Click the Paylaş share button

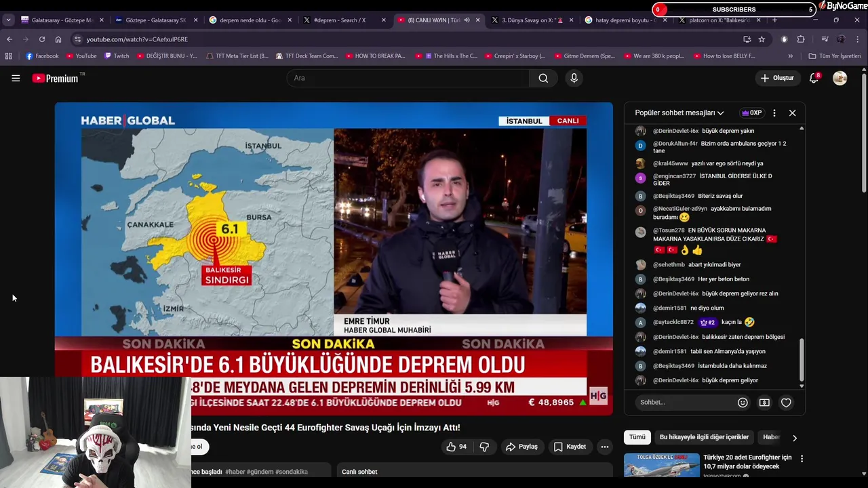coord(521,447)
